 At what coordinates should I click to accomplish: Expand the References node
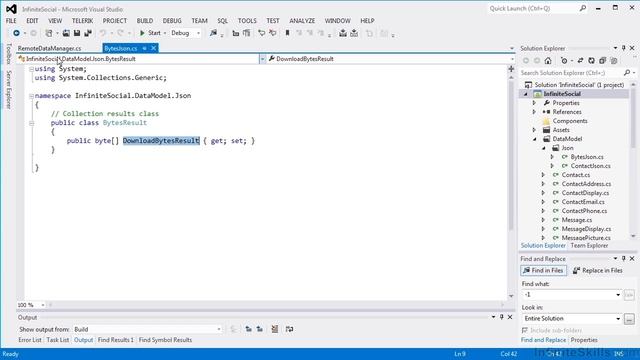(x=534, y=112)
